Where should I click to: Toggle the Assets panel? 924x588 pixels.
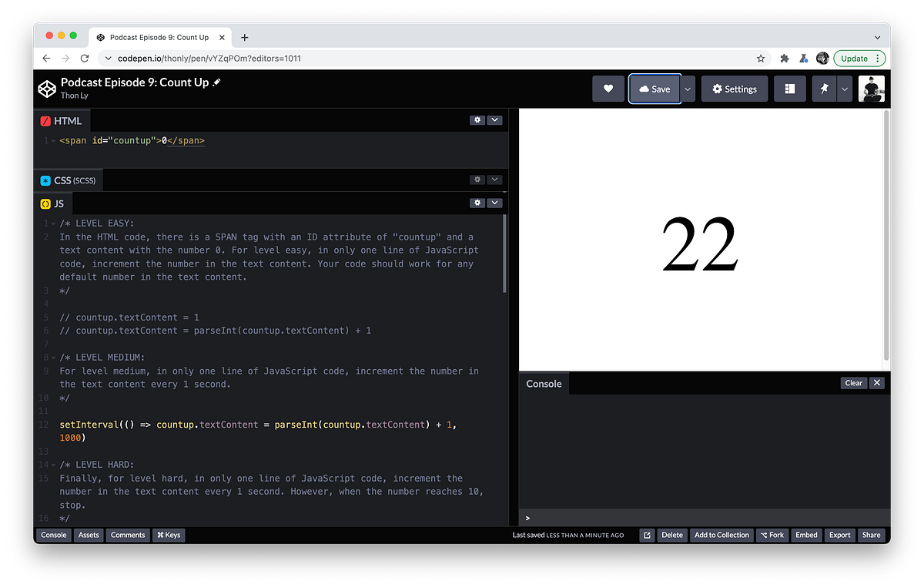[88, 535]
